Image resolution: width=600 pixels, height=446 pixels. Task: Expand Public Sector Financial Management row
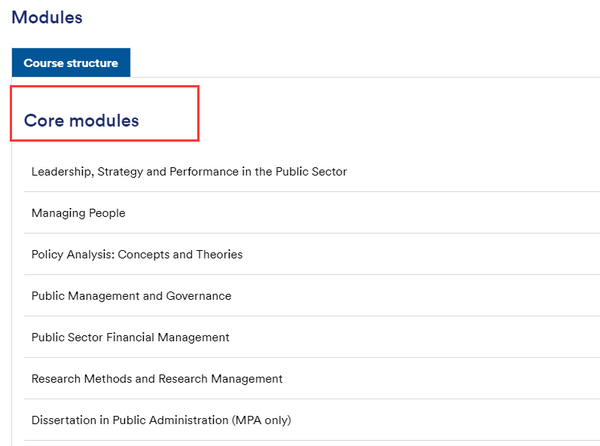point(312,337)
